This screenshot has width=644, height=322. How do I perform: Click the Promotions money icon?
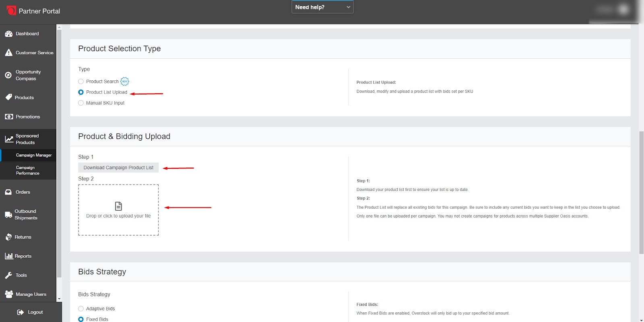click(x=9, y=117)
